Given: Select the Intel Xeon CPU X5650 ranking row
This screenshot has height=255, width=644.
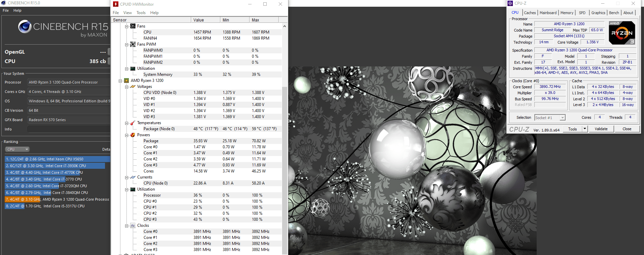Looking at the screenshot, I should click(57, 159).
